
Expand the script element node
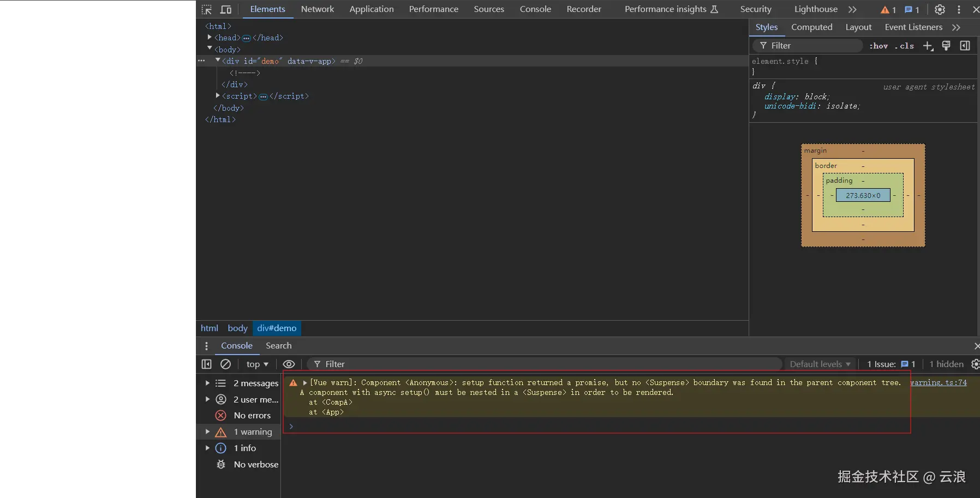pos(218,95)
